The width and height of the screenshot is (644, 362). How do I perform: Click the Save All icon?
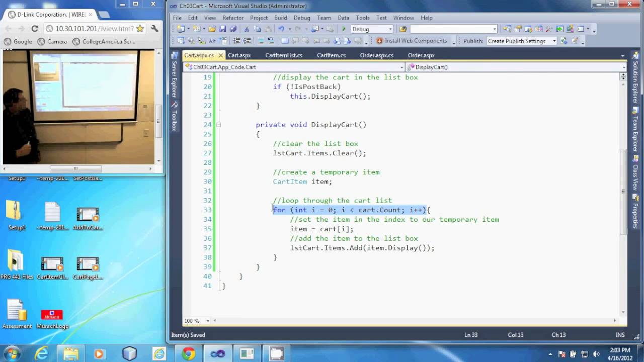point(233,29)
